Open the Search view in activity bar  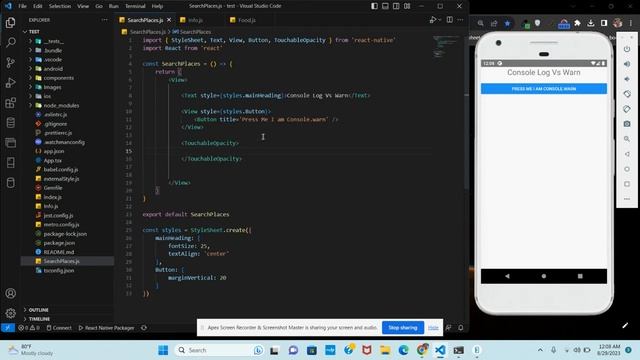pos(11,42)
